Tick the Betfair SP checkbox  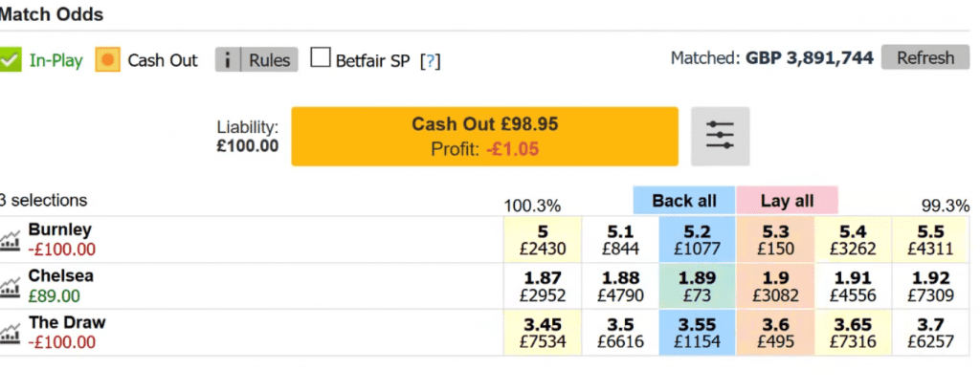pyautogui.click(x=321, y=58)
